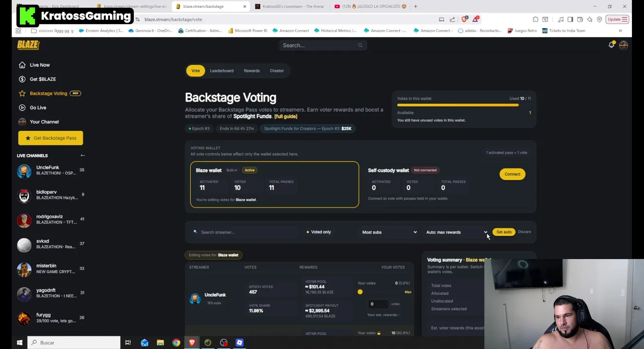Click Connect for the self-custody wallet
Viewport: 644px width, 349px height.
(x=512, y=174)
